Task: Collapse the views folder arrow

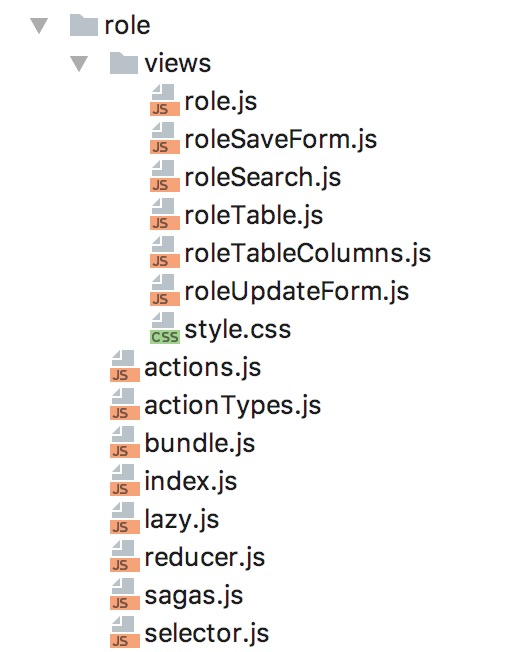Action: [79, 64]
